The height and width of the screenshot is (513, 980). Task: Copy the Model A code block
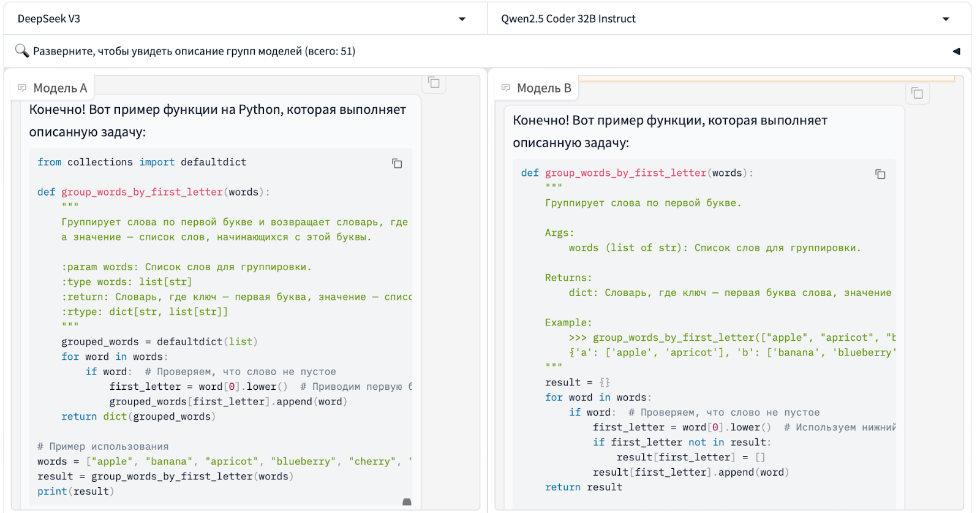pyautogui.click(x=397, y=164)
